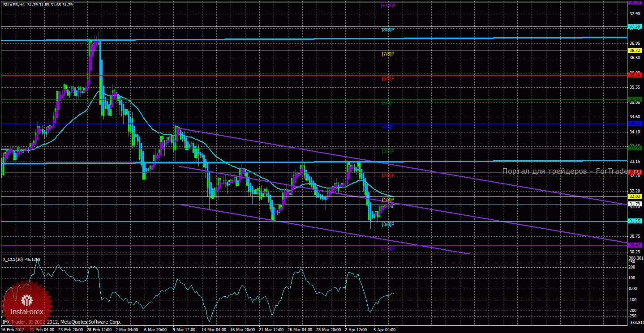Click the 34.60 price axis value

[x=635, y=117]
